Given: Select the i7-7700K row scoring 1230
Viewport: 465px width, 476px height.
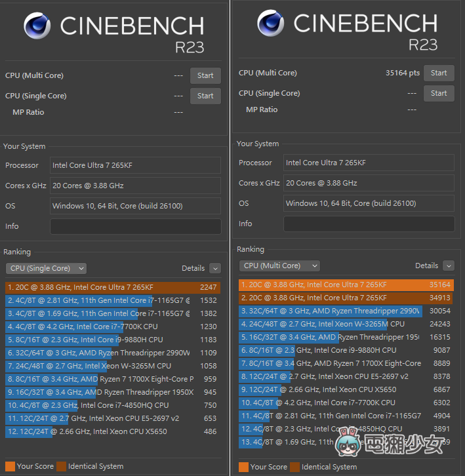Looking at the screenshot, I should coord(112,327).
